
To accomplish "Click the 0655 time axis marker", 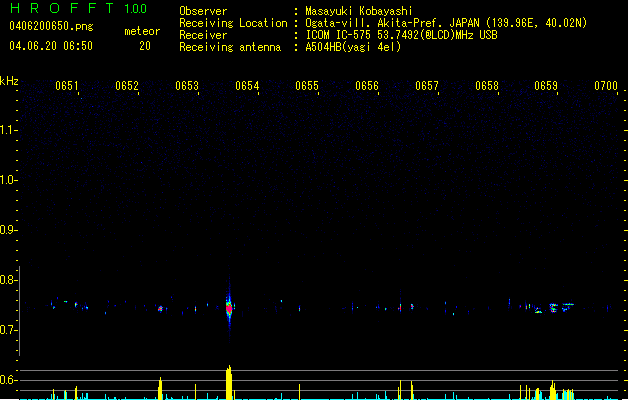I will (x=307, y=86).
